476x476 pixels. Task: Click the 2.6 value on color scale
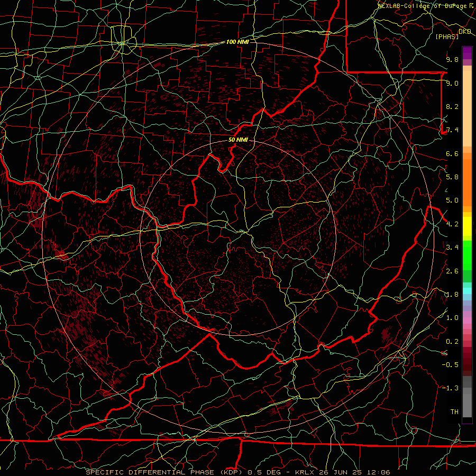tap(452, 271)
